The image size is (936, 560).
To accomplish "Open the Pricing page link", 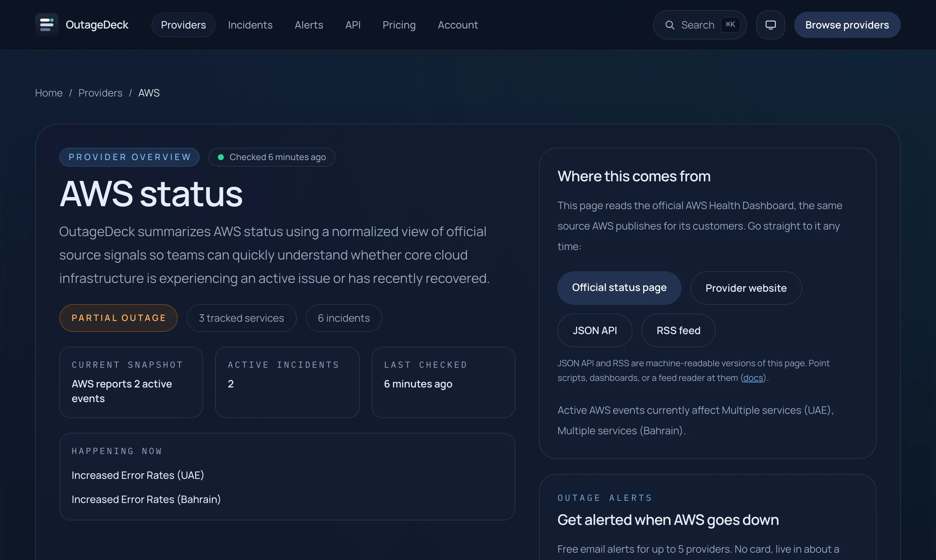I will pyautogui.click(x=399, y=25).
